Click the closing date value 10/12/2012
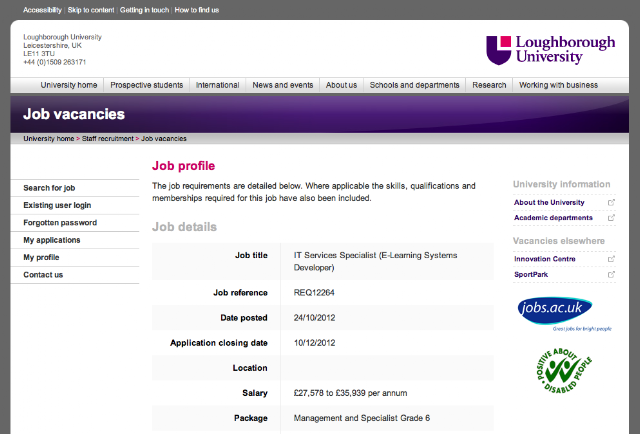The height and width of the screenshot is (434, 640). pyautogui.click(x=314, y=343)
